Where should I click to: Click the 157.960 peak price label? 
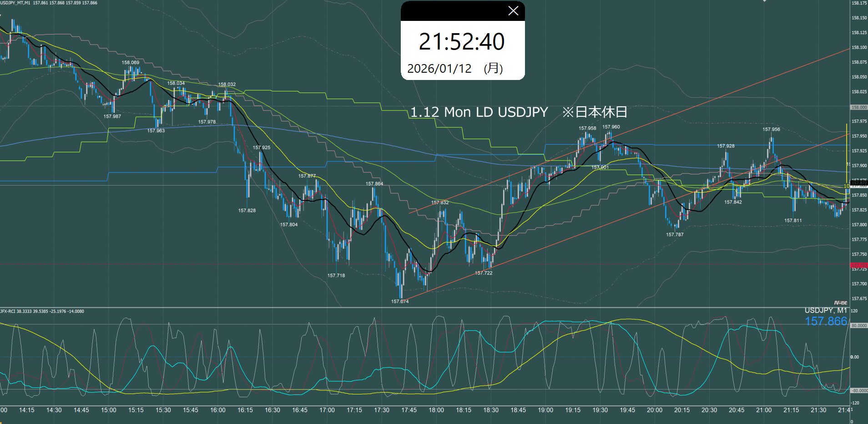tap(611, 127)
